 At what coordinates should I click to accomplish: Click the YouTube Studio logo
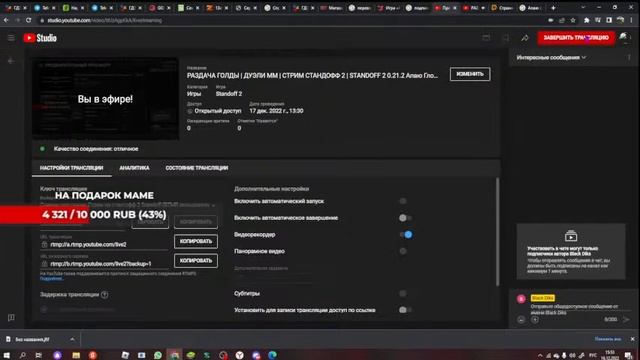(40, 38)
